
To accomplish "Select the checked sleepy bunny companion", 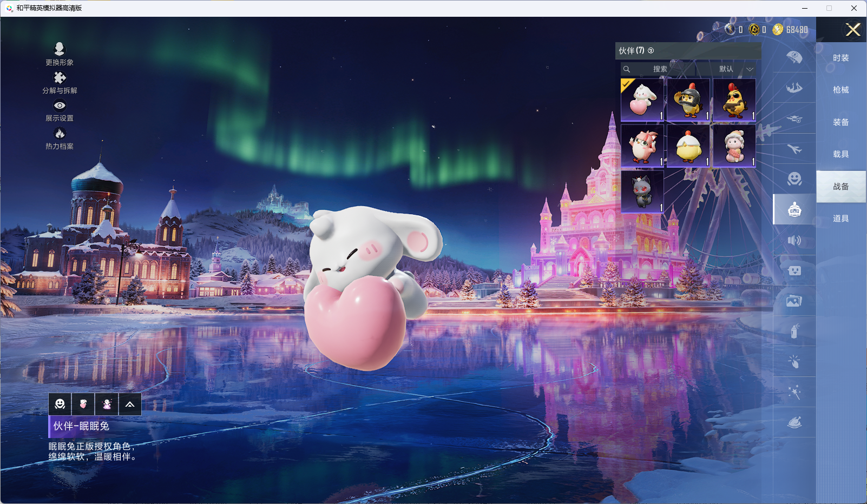I will [x=642, y=100].
